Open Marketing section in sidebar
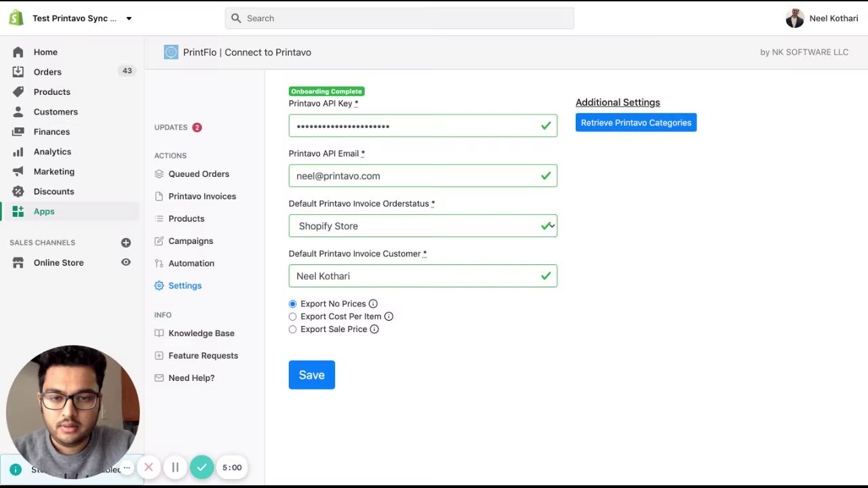Screen dimensions: 868x488 pyautogui.click(x=54, y=171)
